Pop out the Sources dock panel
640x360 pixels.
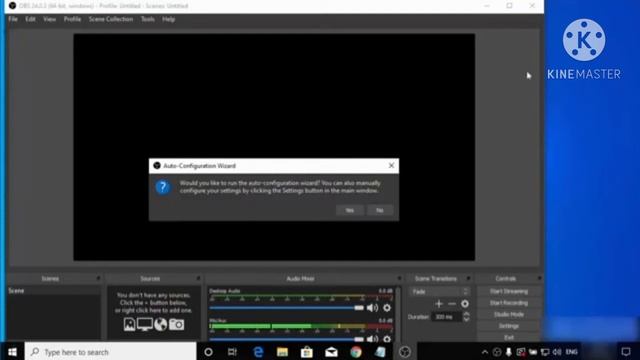198,278
